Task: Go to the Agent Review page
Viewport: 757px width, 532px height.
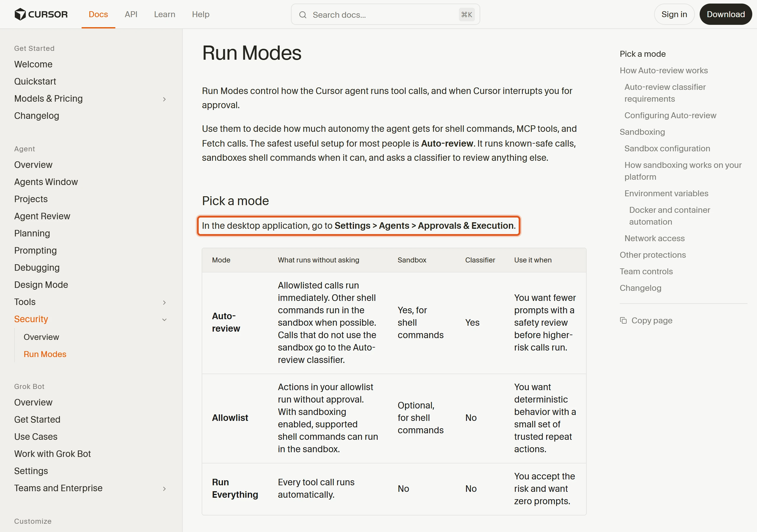Action: pos(42,216)
